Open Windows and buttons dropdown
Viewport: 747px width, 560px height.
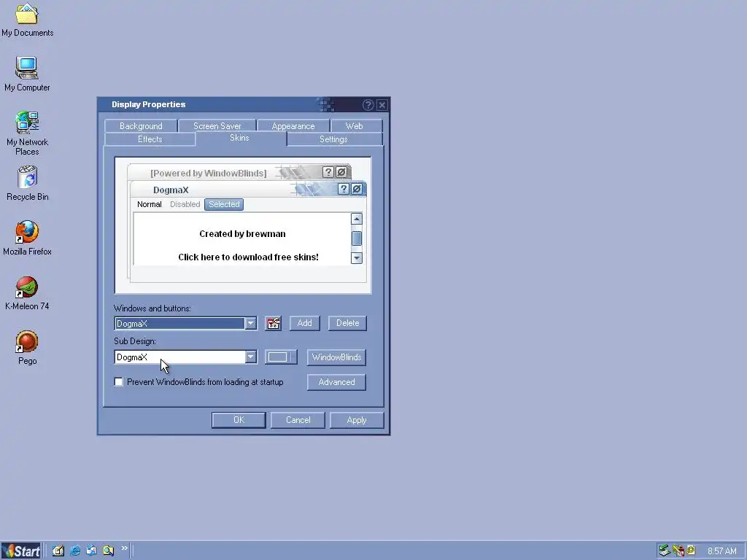click(x=251, y=323)
